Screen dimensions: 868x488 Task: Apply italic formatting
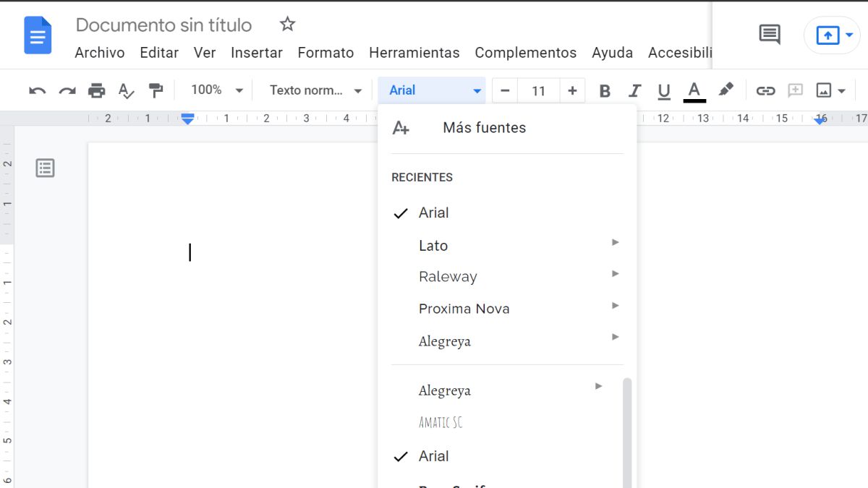(x=634, y=90)
